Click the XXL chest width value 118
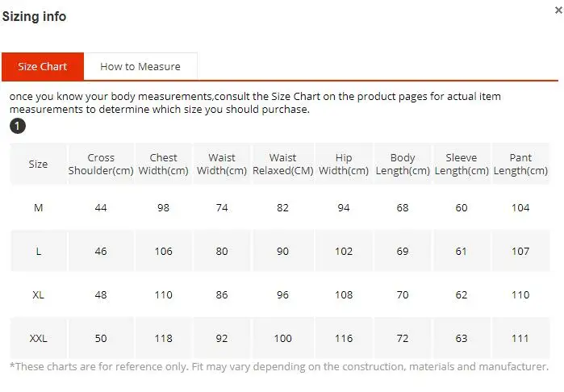Image resolution: width=564 pixels, height=392 pixels. click(x=164, y=338)
